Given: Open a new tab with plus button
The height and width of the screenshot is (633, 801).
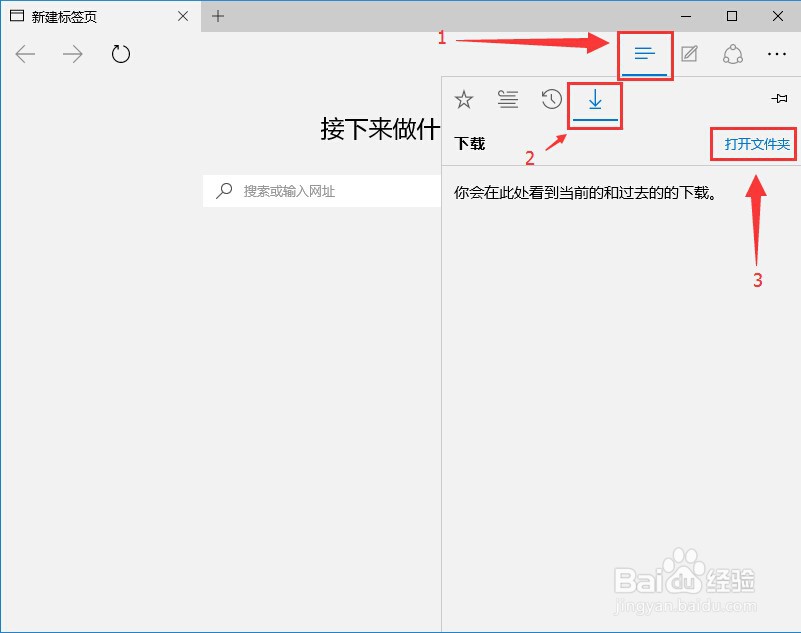Looking at the screenshot, I should pos(218,16).
